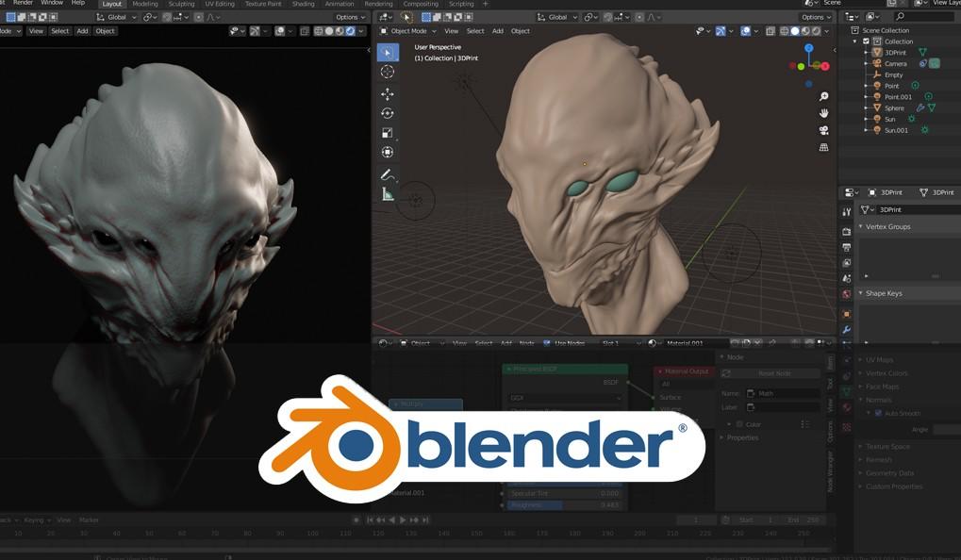Switch right viewport to Material Preview shading

806,30
